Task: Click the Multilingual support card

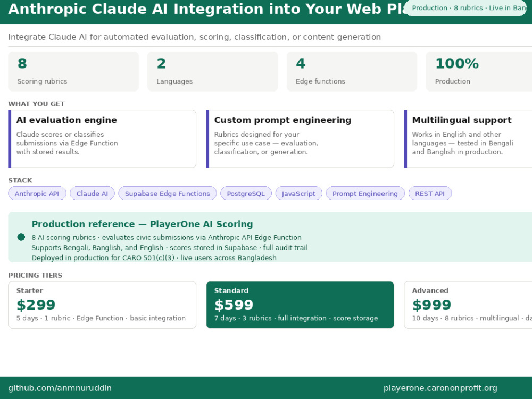Action: click(468, 139)
